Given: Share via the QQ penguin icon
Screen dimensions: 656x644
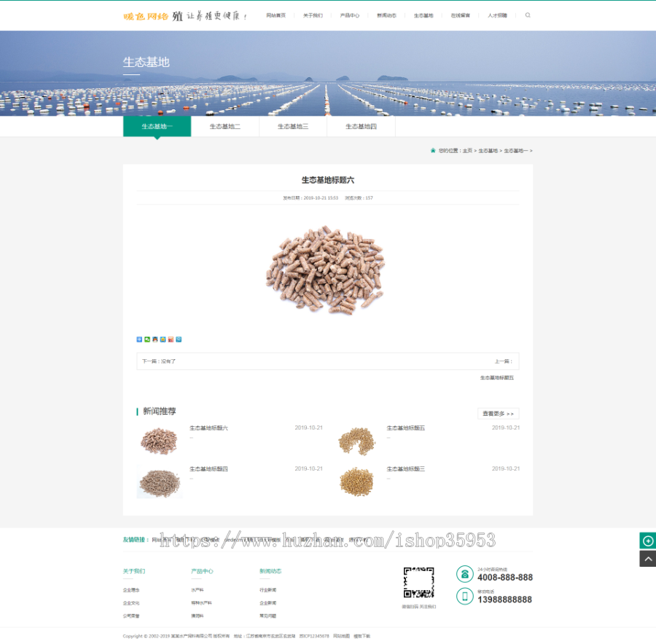Looking at the screenshot, I should tap(155, 339).
